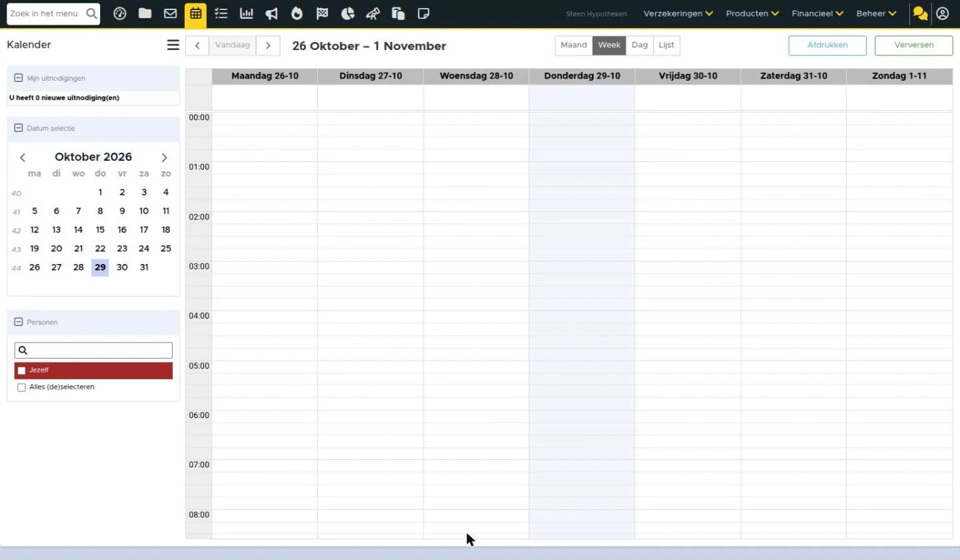Click the Verversen button
960x560 pixels.
point(913,45)
